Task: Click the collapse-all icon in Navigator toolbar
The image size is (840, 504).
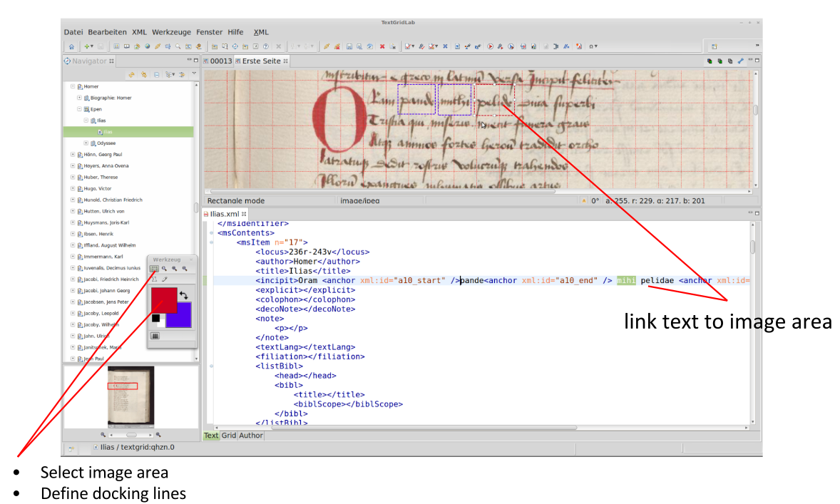Action: click(156, 74)
